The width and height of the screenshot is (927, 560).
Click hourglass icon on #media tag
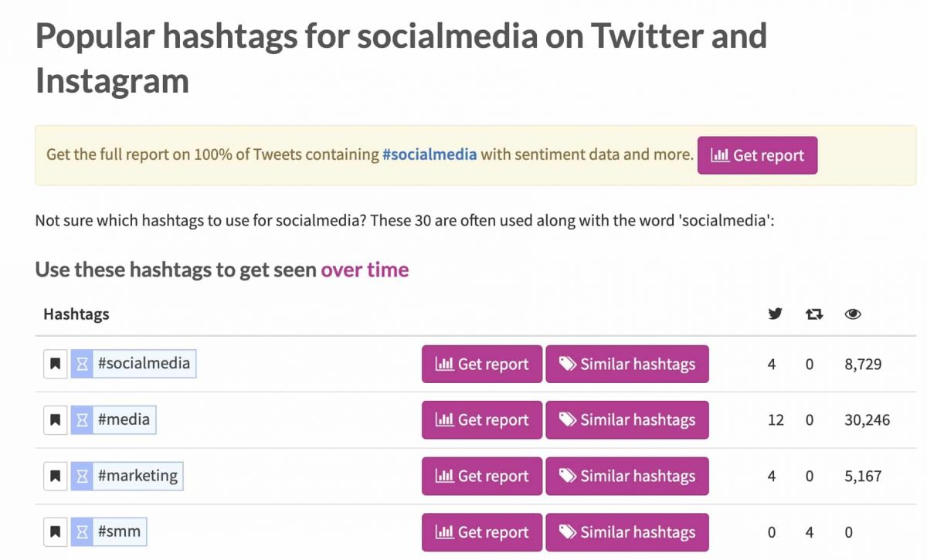click(x=82, y=420)
